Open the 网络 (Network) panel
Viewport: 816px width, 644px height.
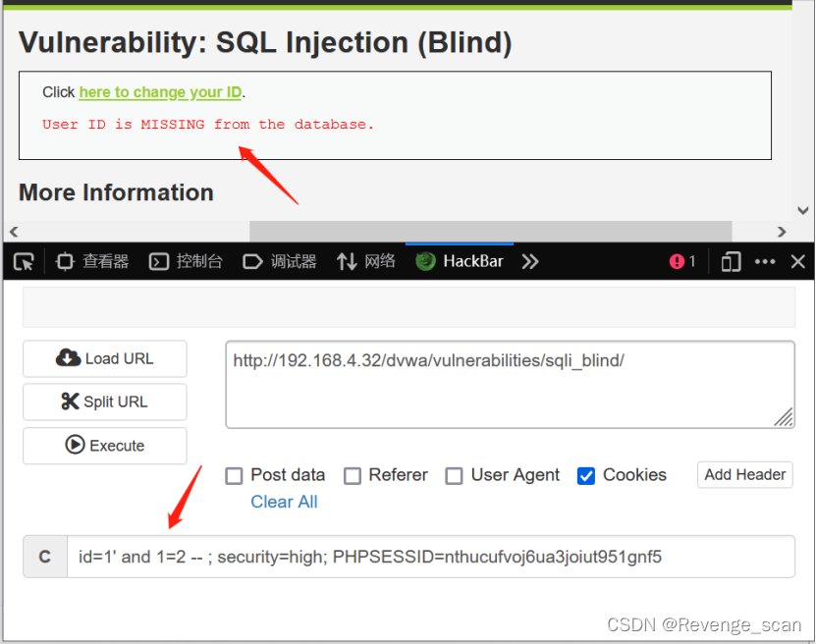pyautogui.click(x=365, y=261)
